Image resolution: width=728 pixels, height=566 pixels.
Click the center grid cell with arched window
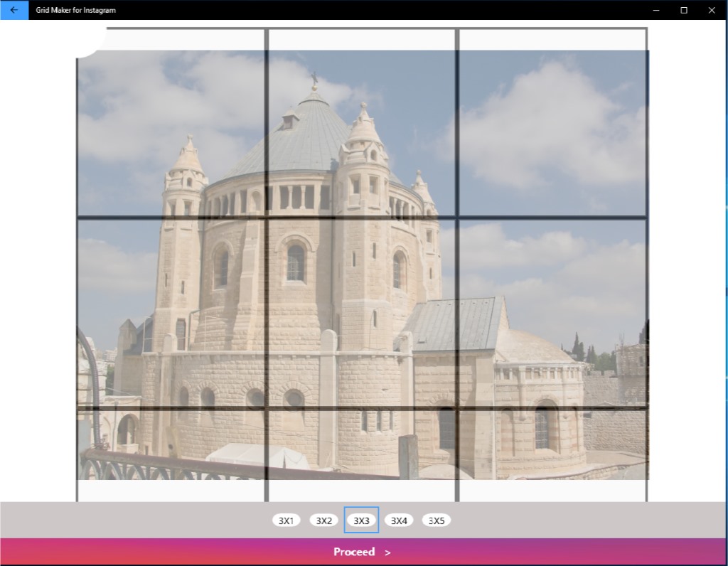361,313
